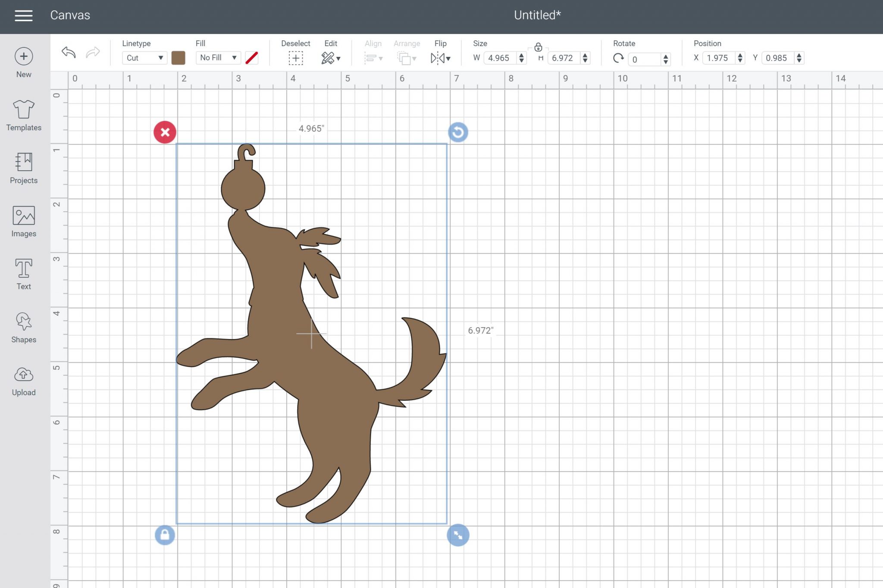
Task: Open the Templates panel in sidebar
Action: point(24,115)
